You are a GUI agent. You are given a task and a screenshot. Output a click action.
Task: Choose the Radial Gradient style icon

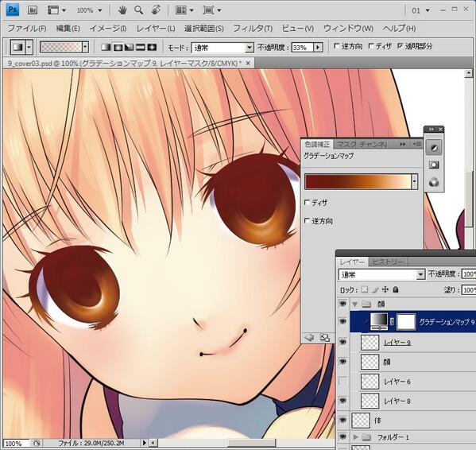[118, 47]
